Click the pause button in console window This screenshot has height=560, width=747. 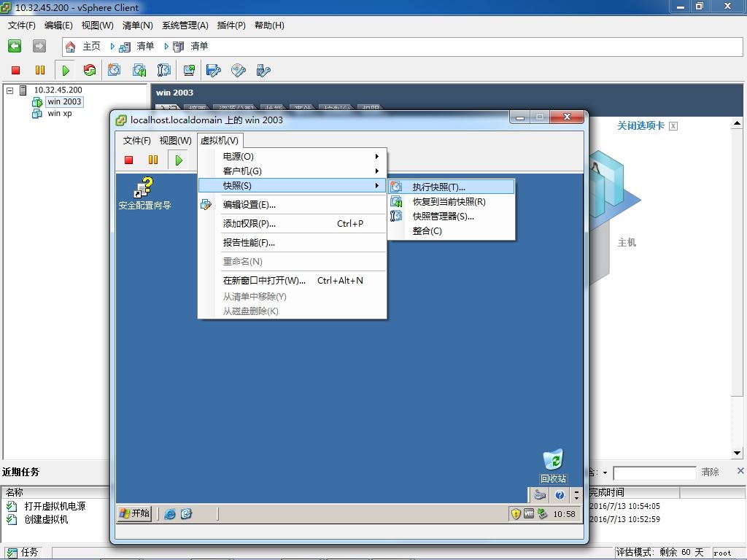click(153, 160)
